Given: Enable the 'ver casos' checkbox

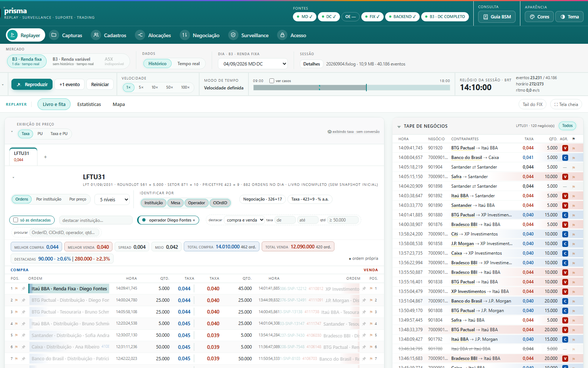Looking at the screenshot, I should [272, 81].
